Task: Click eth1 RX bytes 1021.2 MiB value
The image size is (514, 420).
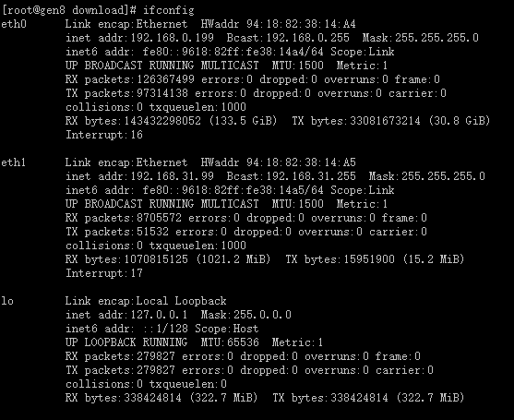Action: point(233,259)
